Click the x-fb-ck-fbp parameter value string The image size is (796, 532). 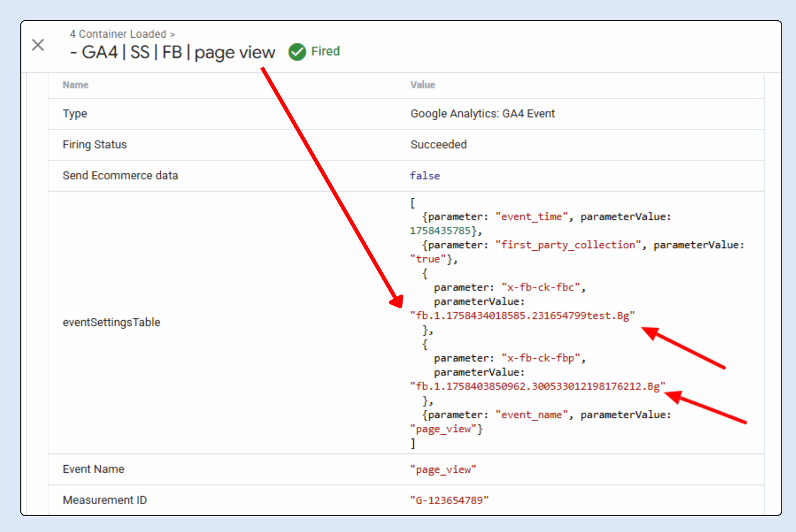pyautogui.click(x=537, y=387)
